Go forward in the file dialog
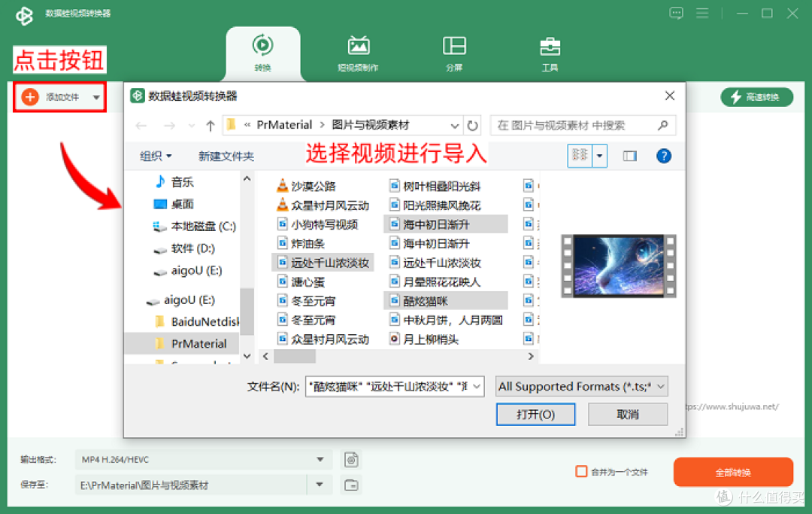The height and width of the screenshot is (514, 812). click(x=169, y=126)
